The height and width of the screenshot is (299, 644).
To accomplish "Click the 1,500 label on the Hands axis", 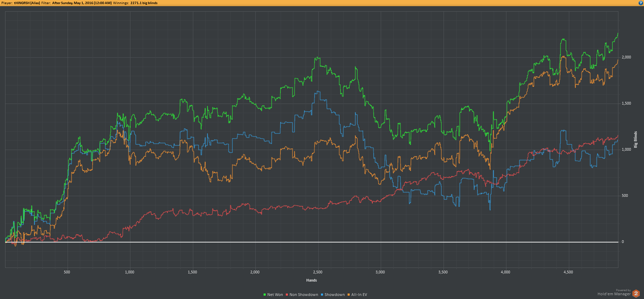I will [192, 272].
